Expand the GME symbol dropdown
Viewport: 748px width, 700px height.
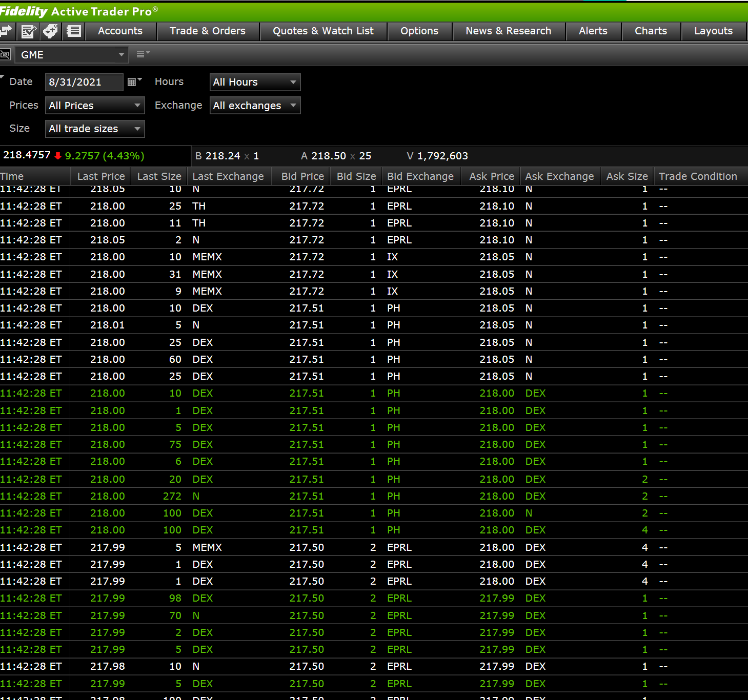click(122, 55)
